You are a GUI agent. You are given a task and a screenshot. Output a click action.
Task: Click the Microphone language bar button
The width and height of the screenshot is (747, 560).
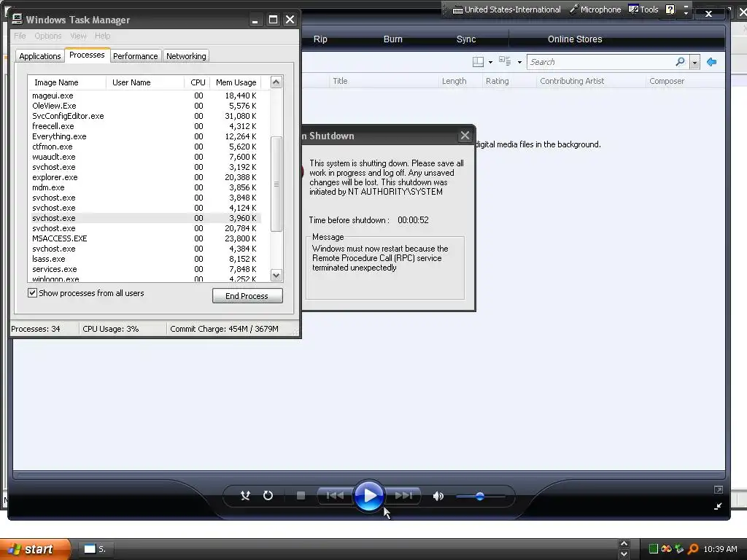[x=595, y=9]
